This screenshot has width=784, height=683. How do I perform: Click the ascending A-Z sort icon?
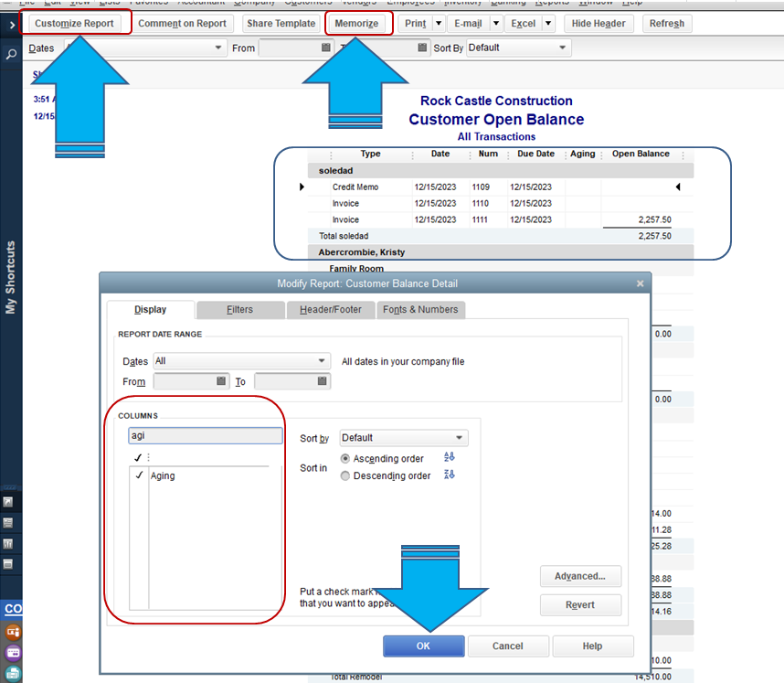click(x=449, y=457)
